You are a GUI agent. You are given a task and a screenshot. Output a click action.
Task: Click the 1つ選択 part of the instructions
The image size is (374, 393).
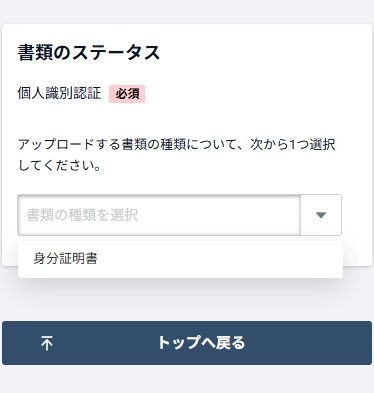point(313,145)
